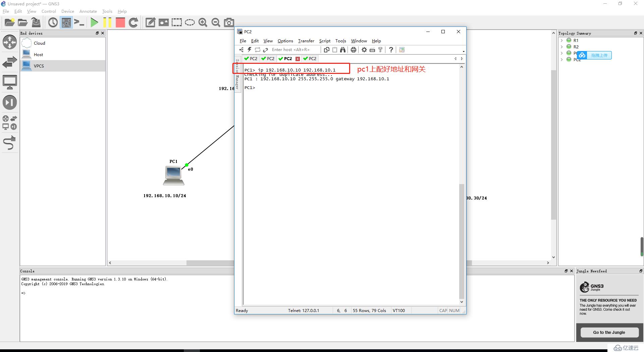
Task: Open SecureCRT File menu
Action: (243, 41)
